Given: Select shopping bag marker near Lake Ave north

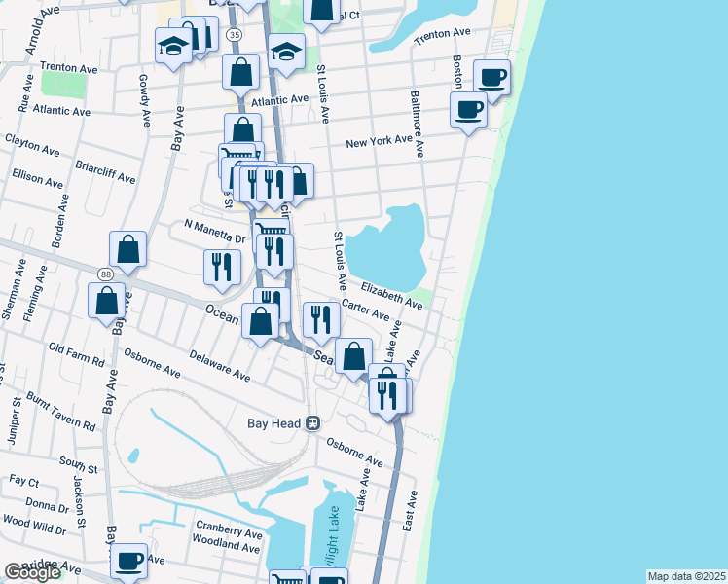Looking at the screenshot, I should point(353,357).
